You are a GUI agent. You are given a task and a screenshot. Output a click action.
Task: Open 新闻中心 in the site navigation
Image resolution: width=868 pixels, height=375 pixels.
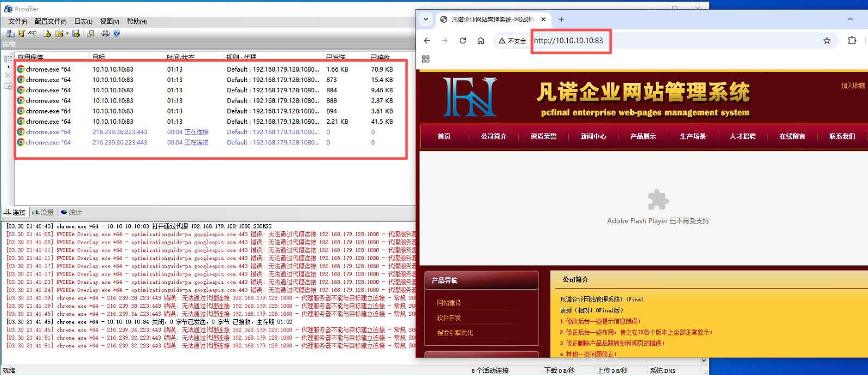(593, 136)
